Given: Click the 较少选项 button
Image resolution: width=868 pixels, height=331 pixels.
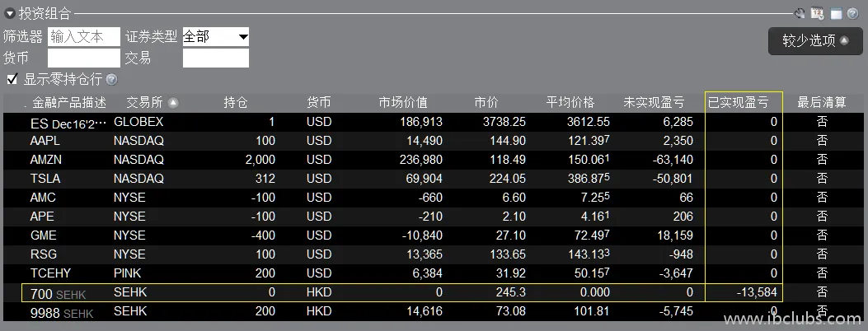Looking at the screenshot, I should pos(809,40).
